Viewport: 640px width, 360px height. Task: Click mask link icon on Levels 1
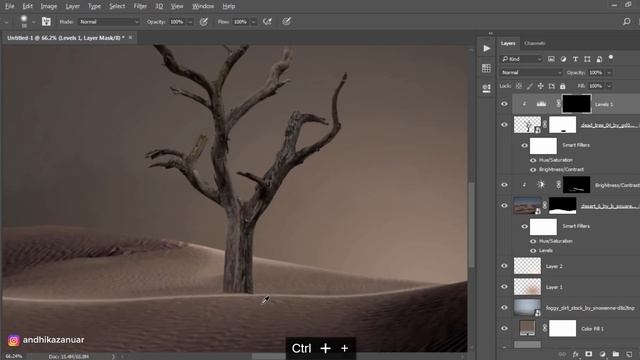(x=558, y=104)
